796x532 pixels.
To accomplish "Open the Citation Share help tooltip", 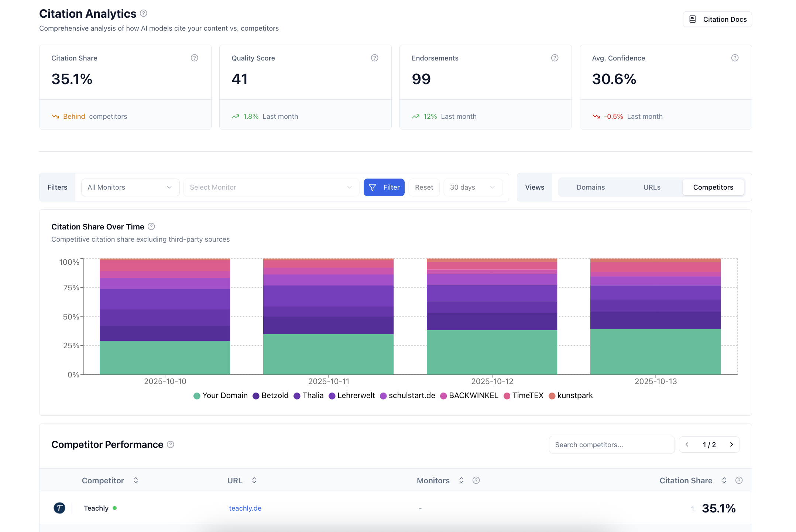I will [195, 58].
